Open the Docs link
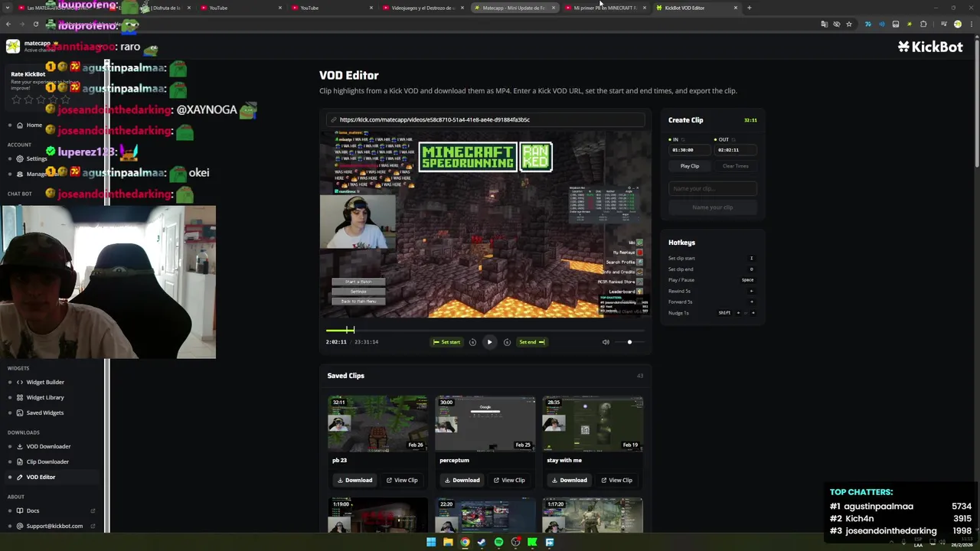This screenshot has height=551, width=980. click(x=33, y=510)
